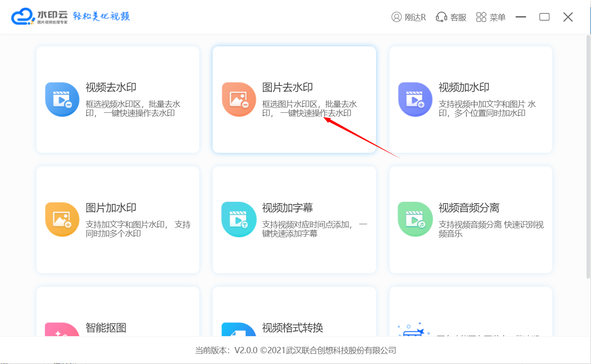Click the 客服 headset icon
This screenshot has width=591, height=364.
[x=441, y=17]
